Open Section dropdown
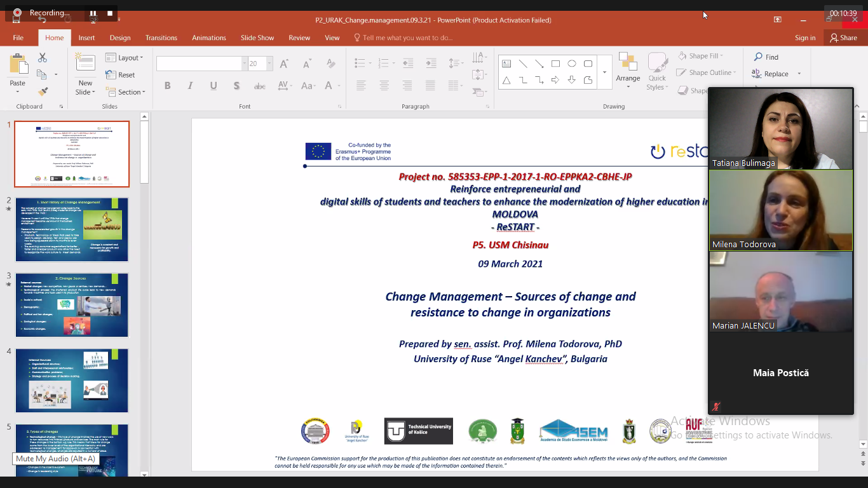This screenshot has height=488, width=868. (125, 92)
